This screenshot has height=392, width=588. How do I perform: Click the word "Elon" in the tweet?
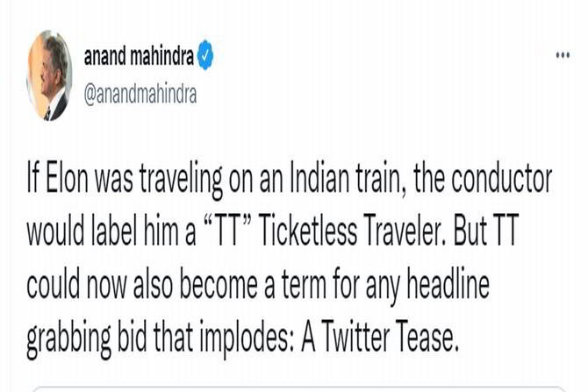(67, 178)
